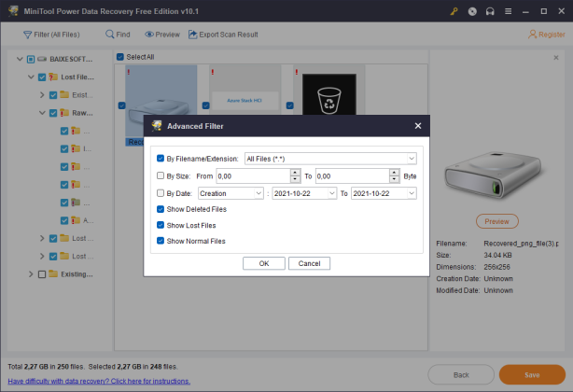Toggle By Filename/Extension checkbox
The image size is (573, 392).
161,158
